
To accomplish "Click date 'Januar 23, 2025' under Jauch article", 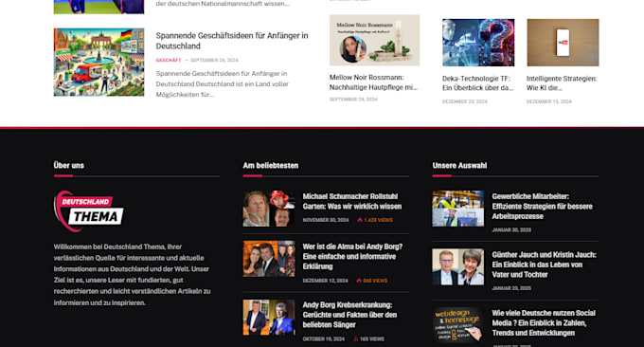I will 511,288.
